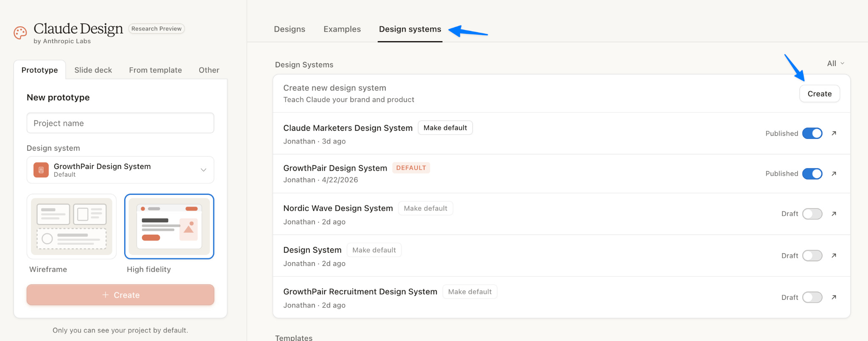Screen dimensions: 868x341
Task: Click Create for new design system
Action: click(820, 94)
